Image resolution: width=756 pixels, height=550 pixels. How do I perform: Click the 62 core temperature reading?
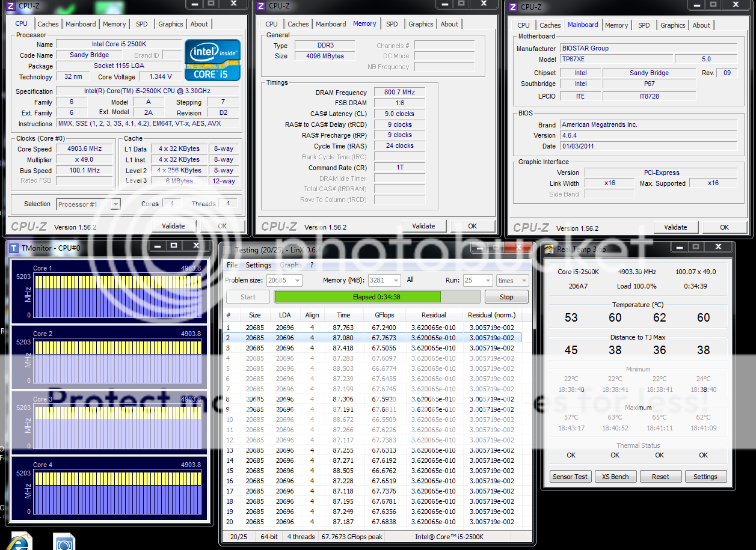(660, 317)
